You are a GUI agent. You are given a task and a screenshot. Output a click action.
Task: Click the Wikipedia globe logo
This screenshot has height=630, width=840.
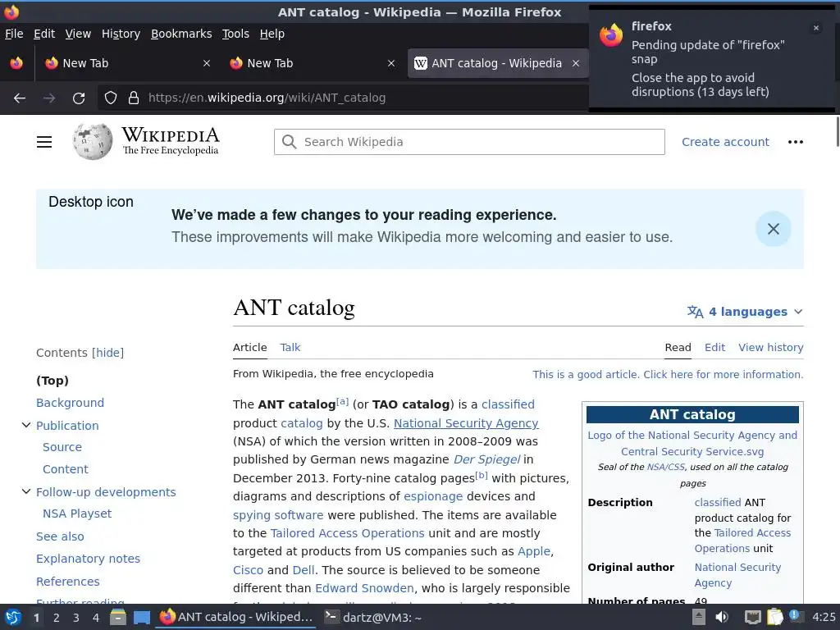pyautogui.click(x=93, y=141)
